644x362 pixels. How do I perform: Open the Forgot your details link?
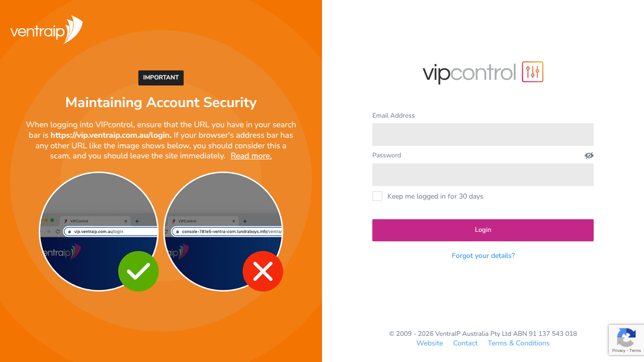click(483, 255)
